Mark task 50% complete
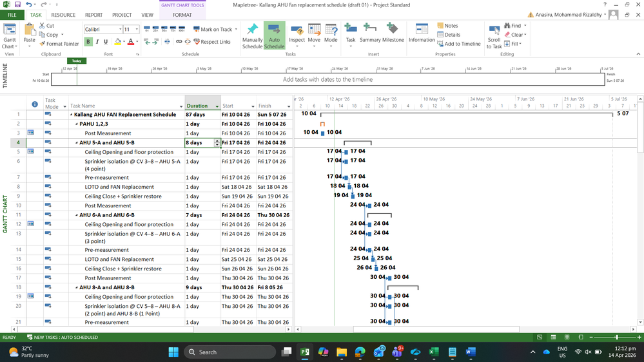The width and height of the screenshot is (644, 362). [164, 29]
